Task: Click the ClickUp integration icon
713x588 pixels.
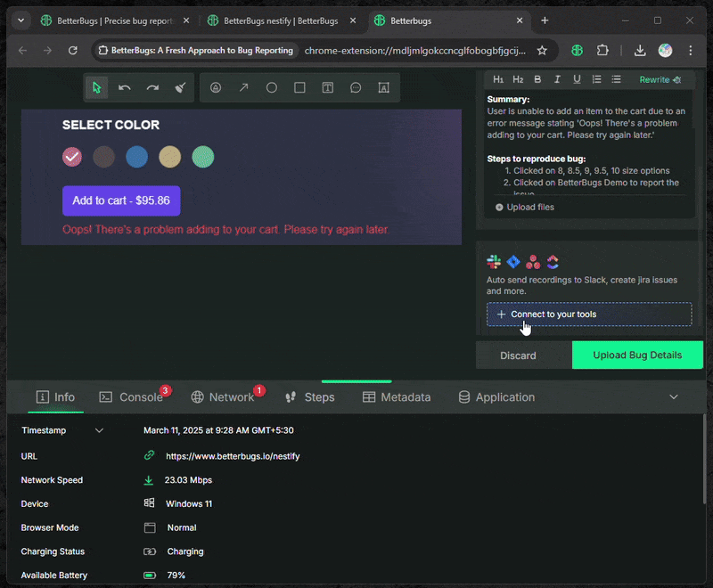Action: (553, 262)
